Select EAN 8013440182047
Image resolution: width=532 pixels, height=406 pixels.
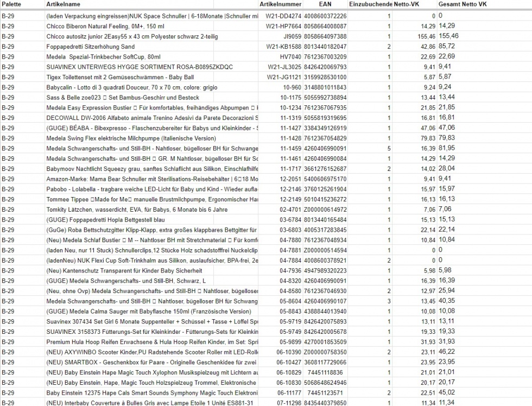(325, 47)
